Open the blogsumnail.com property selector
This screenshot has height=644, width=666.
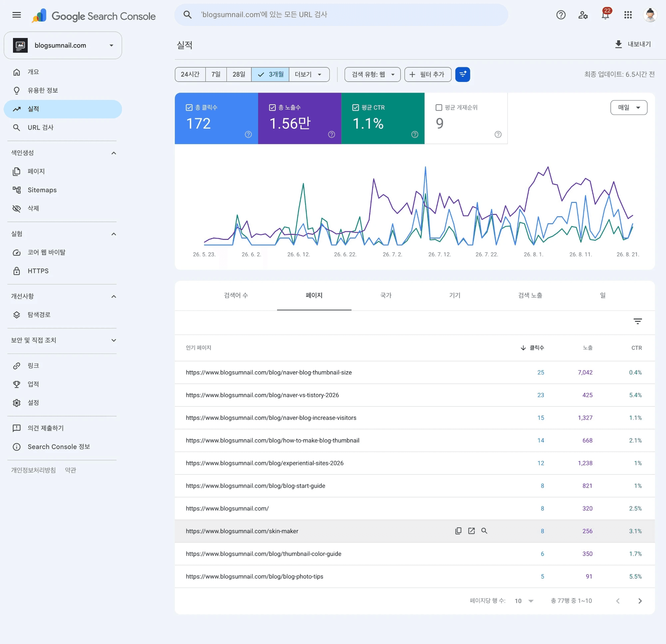pos(63,45)
